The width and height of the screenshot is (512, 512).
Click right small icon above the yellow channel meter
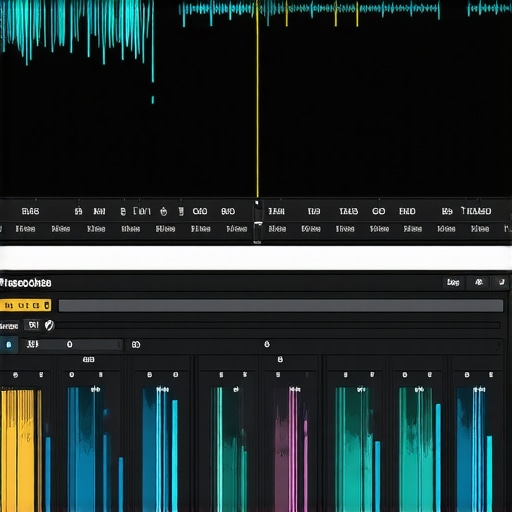41,375
